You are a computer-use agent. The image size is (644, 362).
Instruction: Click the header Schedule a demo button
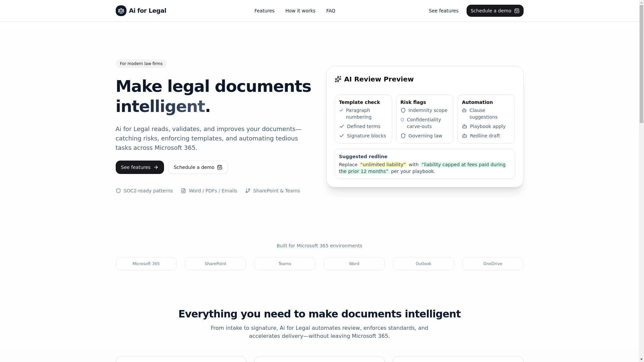pyautogui.click(x=495, y=11)
